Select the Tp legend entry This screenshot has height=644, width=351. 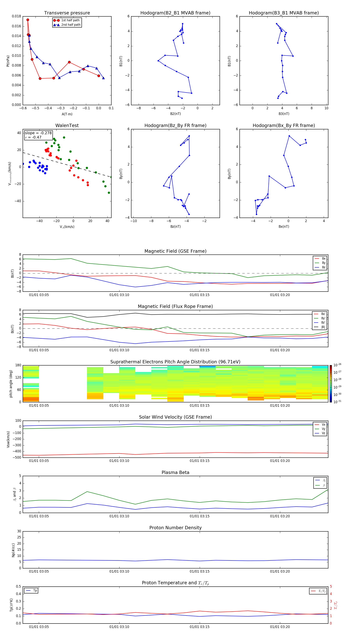[x=31, y=591]
